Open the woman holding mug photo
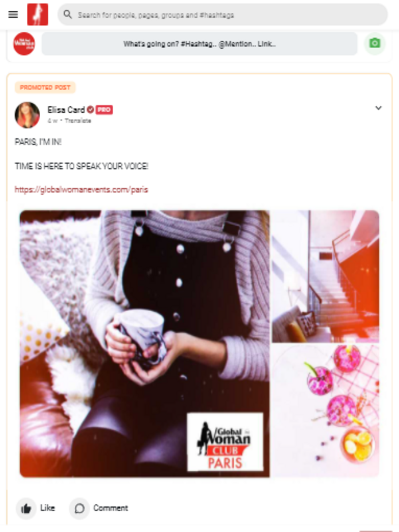 tap(145, 343)
